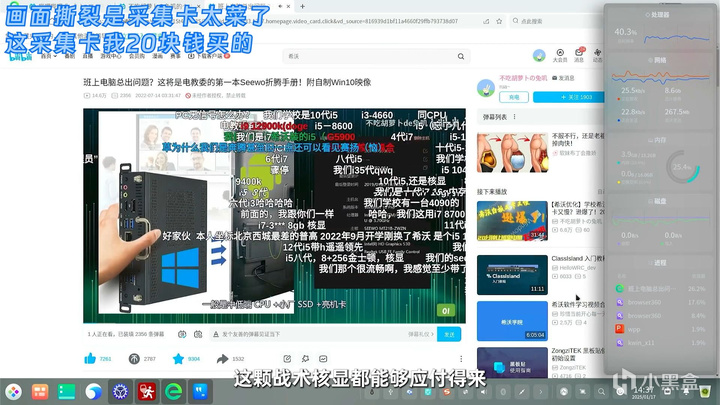The width and height of the screenshot is (720, 405).
Task: Open the 大会员 icon in header
Action: (x=560, y=55)
